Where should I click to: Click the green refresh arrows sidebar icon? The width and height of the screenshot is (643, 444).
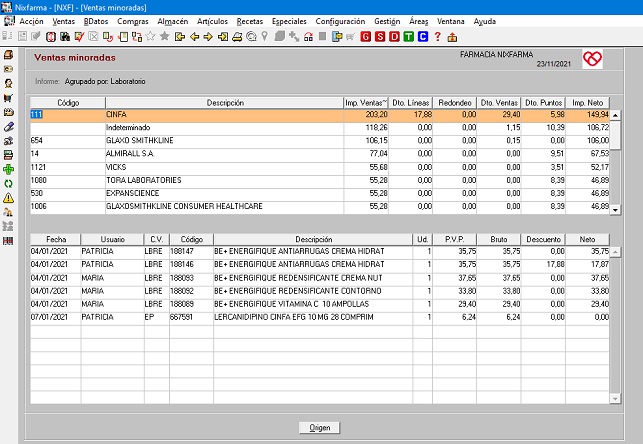tap(8, 184)
